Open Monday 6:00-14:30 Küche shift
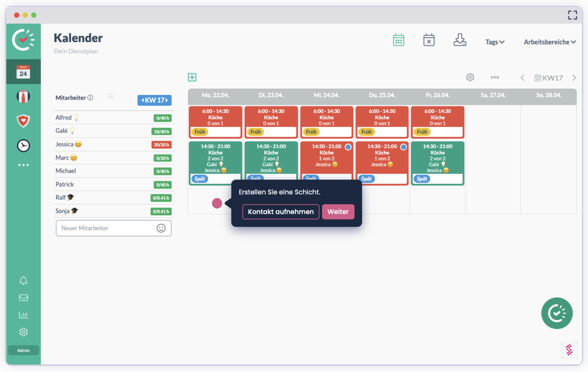588x372 pixels. 215,117
